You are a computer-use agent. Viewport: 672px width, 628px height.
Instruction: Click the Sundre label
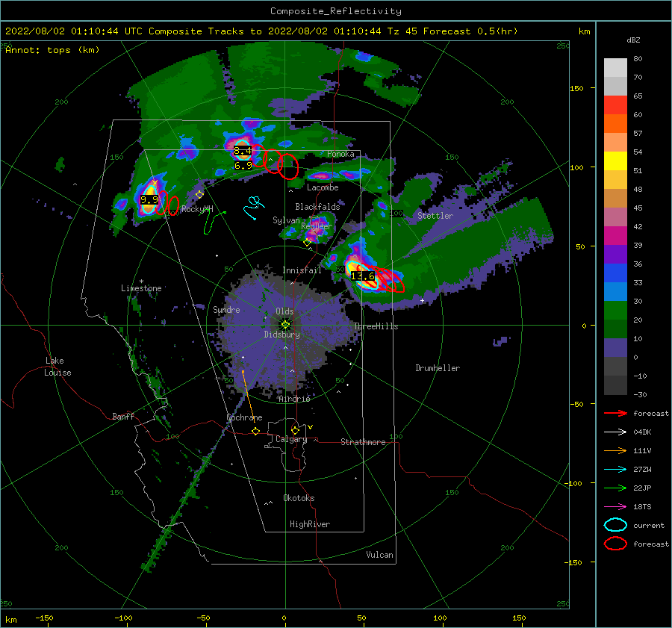226,310
